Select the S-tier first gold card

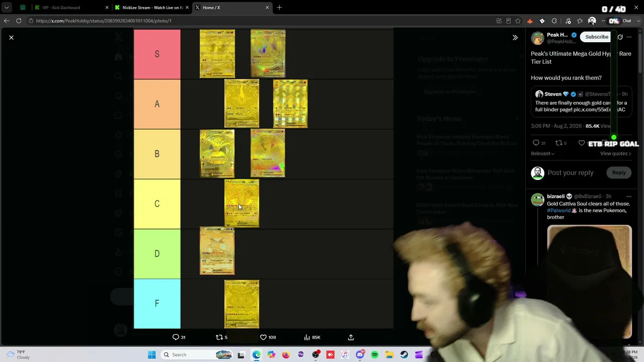217,54
